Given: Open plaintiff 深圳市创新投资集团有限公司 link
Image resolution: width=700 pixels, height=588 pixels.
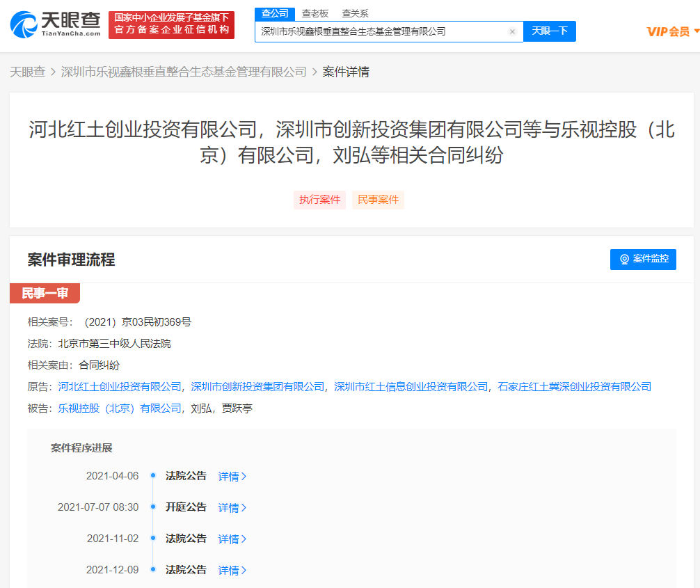Looking at the screenshot, I should coord(257,387).
